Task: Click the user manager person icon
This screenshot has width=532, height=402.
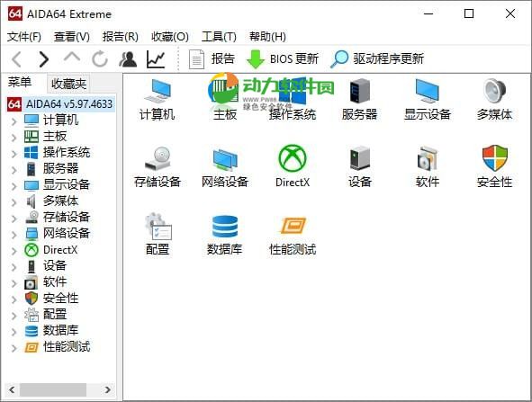Action: click(x=128, y=59)
